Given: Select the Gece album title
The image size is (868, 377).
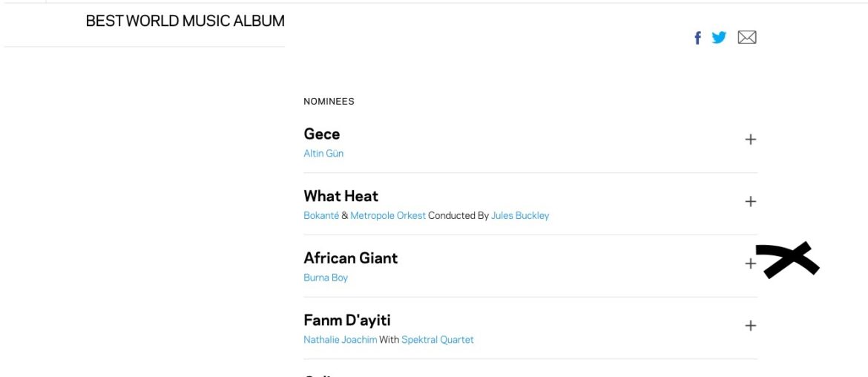Looking at the screenshot, I should click(322, 134).
